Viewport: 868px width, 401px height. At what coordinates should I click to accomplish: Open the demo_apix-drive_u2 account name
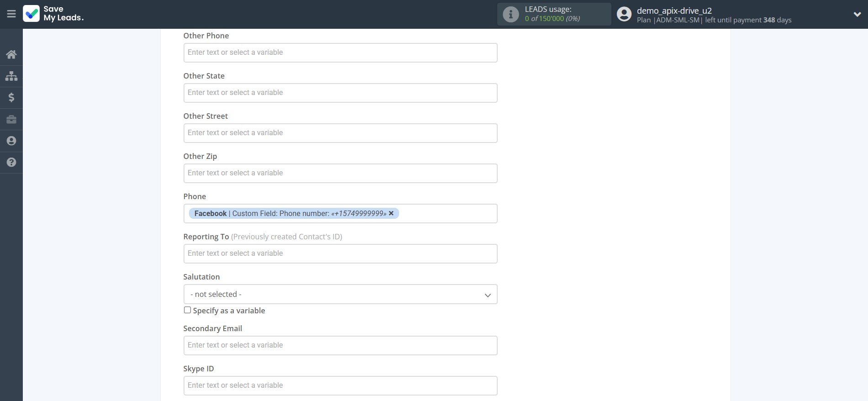[x=674, y=11]
